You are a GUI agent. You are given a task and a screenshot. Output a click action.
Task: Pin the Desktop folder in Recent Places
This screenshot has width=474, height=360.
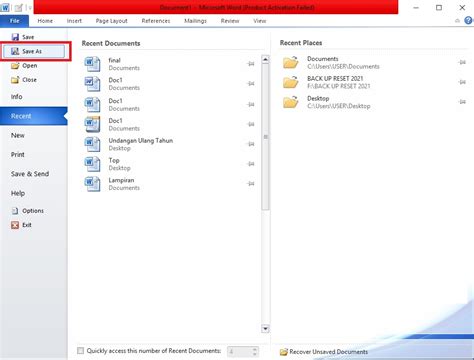[462, 102]
